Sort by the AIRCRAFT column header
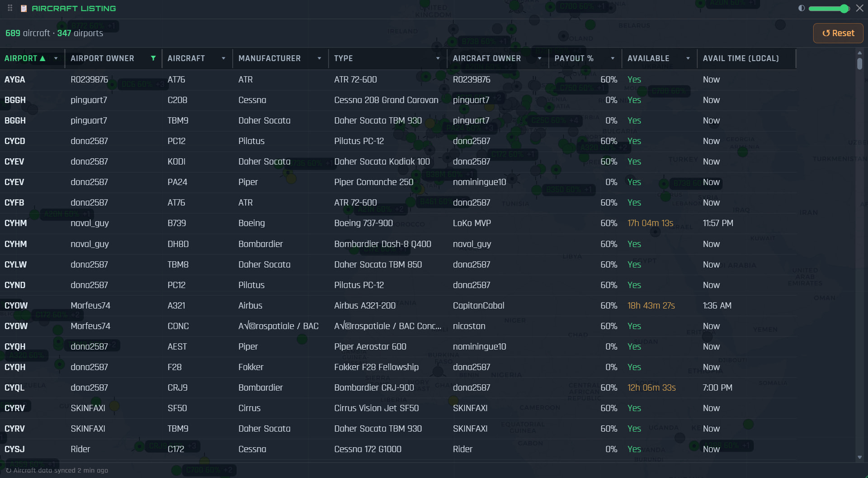Image resolution: width=868 pixels, height=478 pixels. tap(186, 58)
